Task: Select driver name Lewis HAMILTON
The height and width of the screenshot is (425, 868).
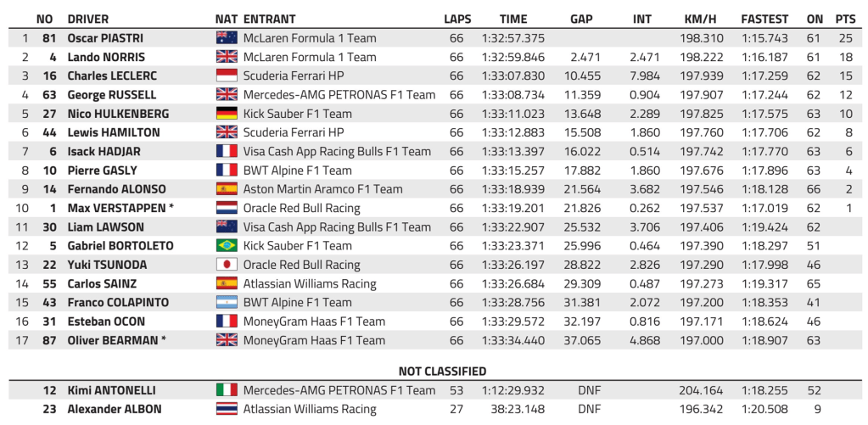Action: (x=112, y=132)
